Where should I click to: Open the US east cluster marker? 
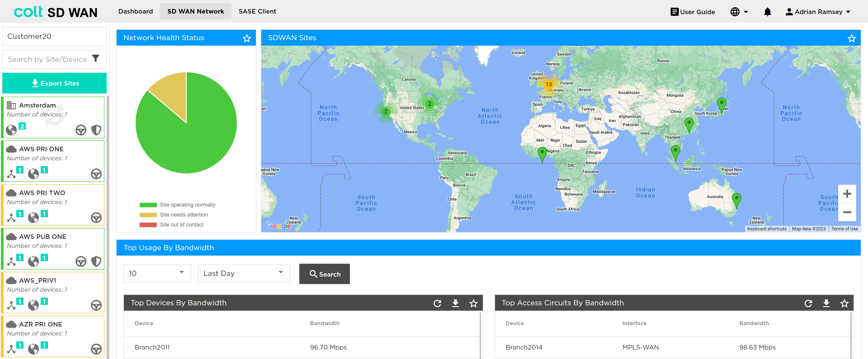coord(429,104)
